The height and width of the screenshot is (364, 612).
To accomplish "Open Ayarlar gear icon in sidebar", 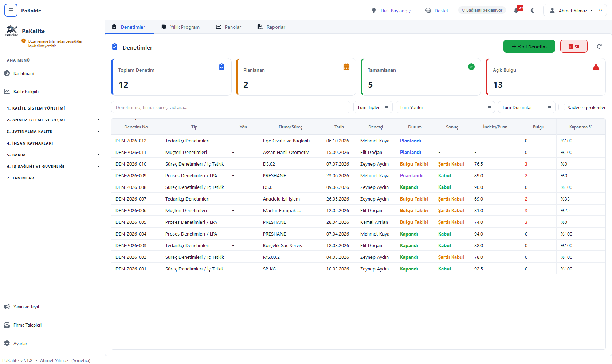I will [x=7, y=343].
